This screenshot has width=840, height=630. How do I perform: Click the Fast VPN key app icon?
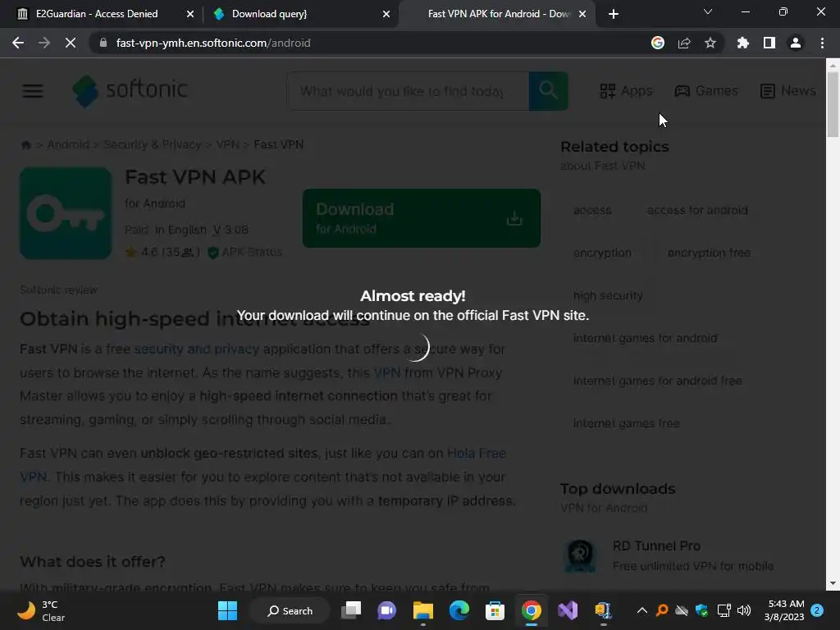pos(66,213)
